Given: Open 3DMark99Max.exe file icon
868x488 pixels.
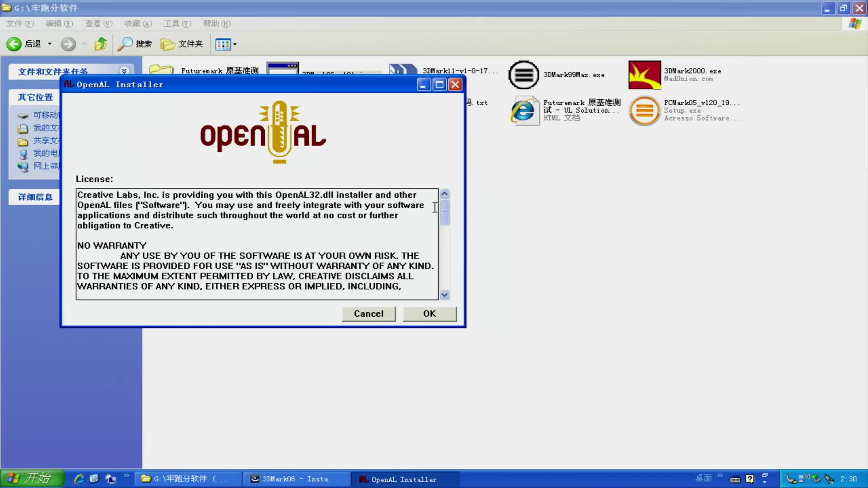Looking at the screenshot, I should (x=524, y=75).
